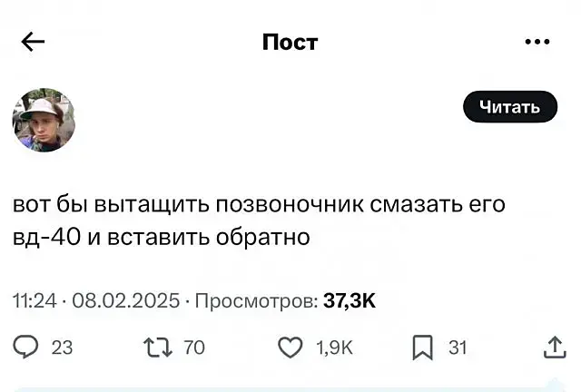Open the 37,3K views count
The width and height of the screenshot is (581, 392).
350,300
